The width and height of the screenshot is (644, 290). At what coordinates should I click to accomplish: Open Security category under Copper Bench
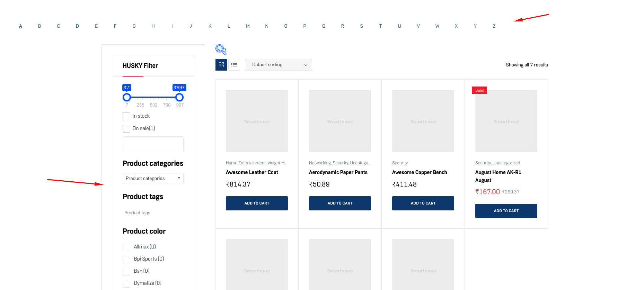pos(400,163)
